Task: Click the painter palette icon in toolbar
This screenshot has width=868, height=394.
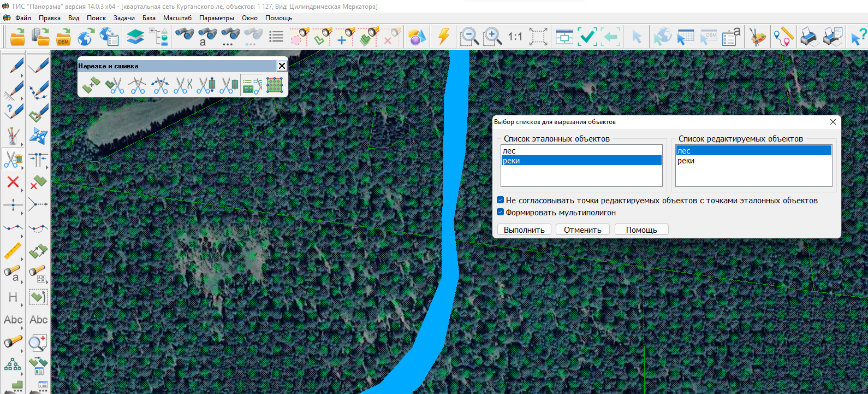Action: (757, 37)
